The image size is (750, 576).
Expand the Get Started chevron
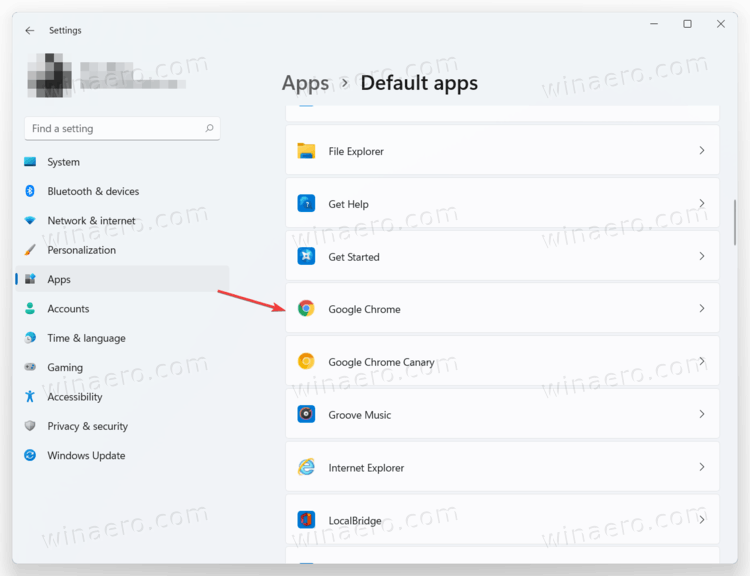point(702,256)
